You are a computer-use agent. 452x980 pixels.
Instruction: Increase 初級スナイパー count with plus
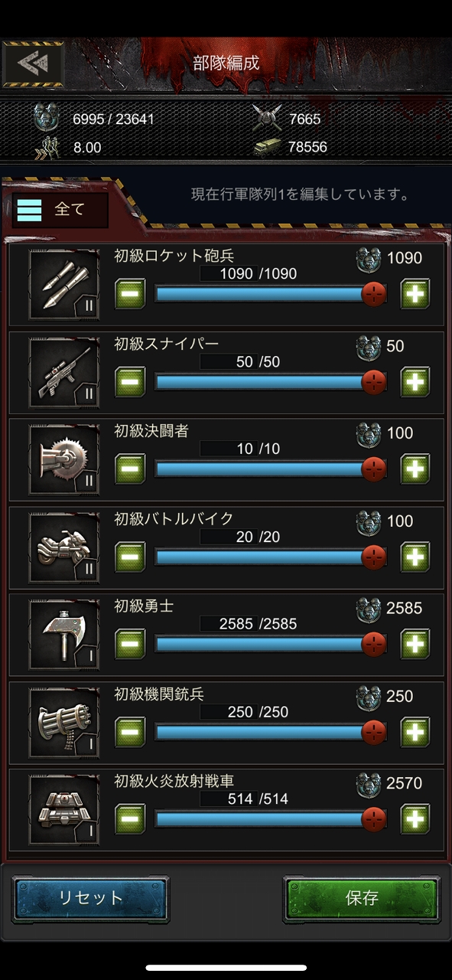[x=415, y=381]
